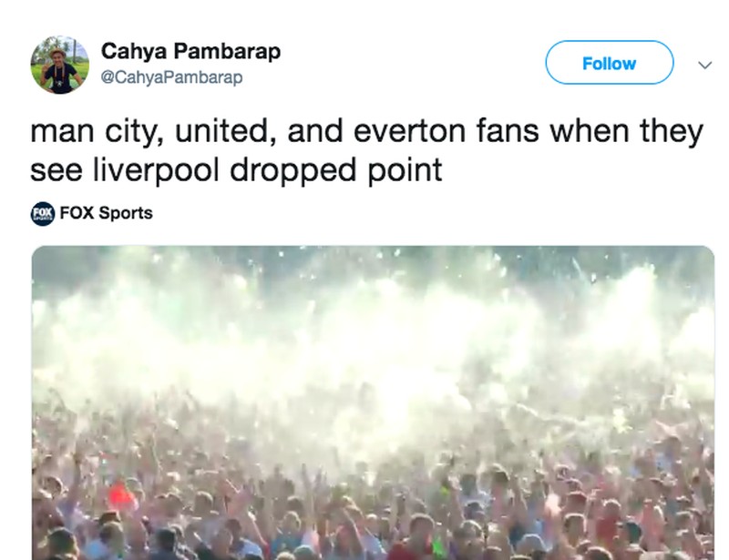Click the red flag in the crowd
This screenshot has height=560, width=729.
(119, 496)
